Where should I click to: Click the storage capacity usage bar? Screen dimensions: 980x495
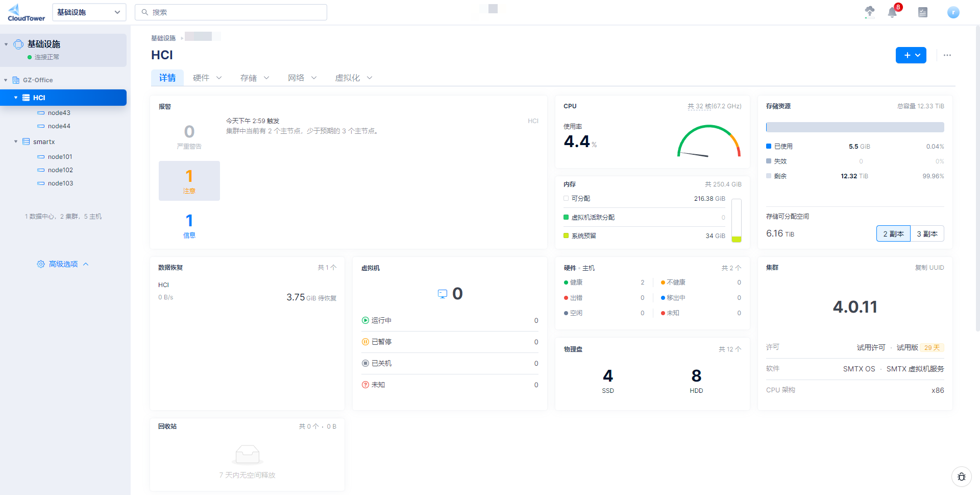855,127
